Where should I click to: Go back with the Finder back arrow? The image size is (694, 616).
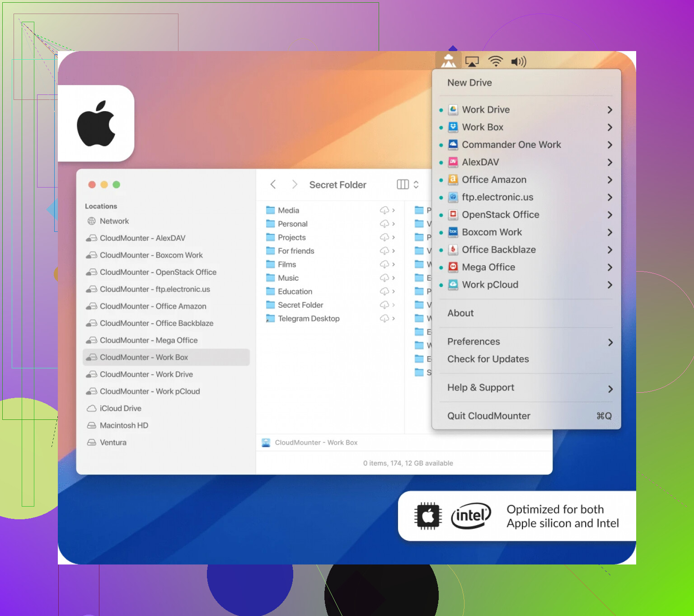[x=273, y=184]
